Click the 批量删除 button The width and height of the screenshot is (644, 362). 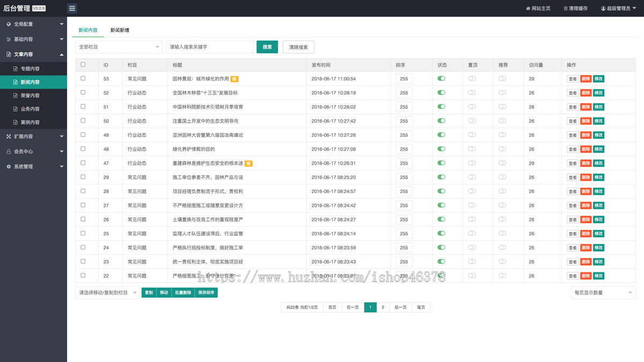[183, 293]
